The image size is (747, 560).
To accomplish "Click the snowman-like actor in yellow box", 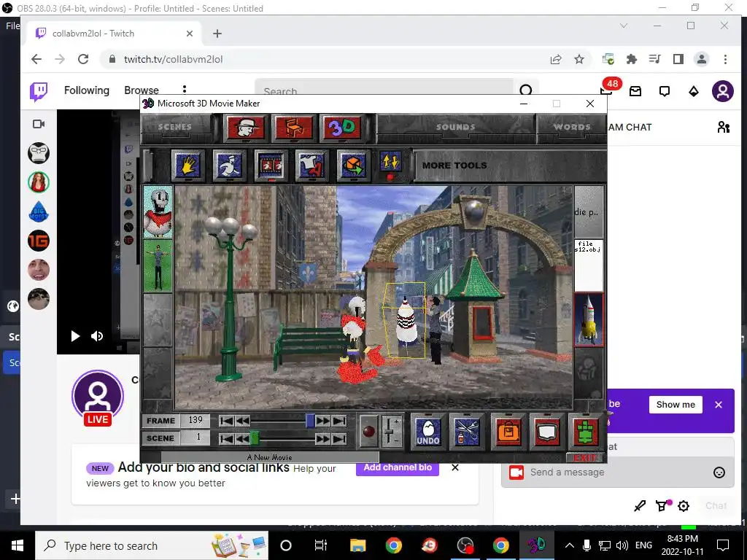I will click(x=406, y=321).
